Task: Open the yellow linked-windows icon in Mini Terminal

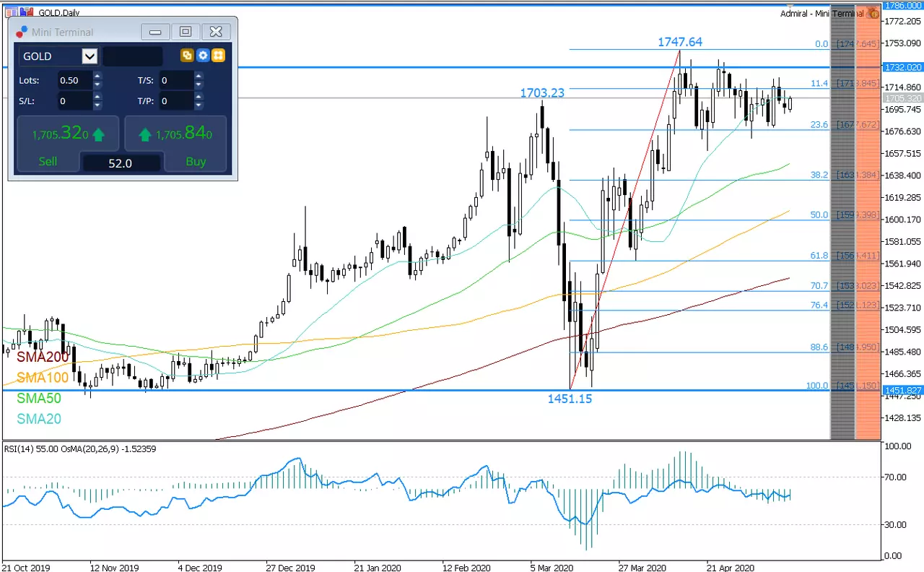Action: pos(187,56)
